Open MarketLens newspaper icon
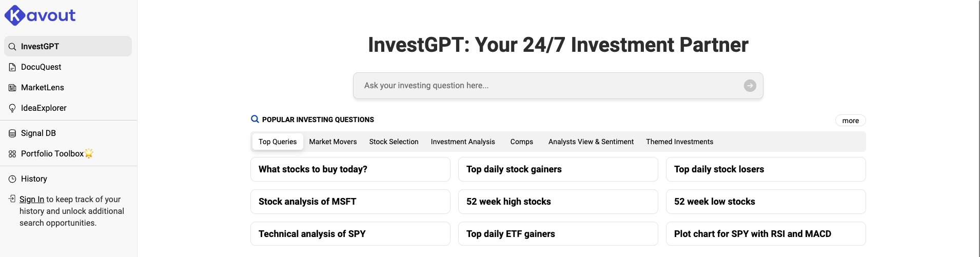Viewport: 980px width, 257px height. 12,88
